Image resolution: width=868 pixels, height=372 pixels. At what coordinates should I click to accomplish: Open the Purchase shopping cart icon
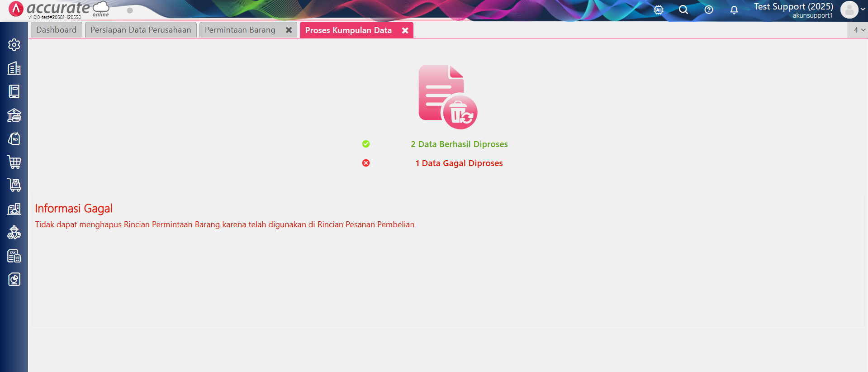(14, 162)
